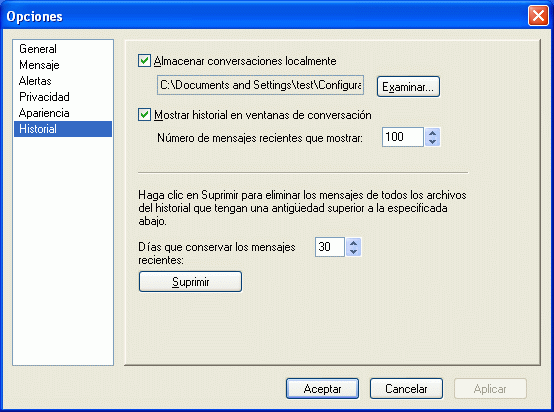This screenshot has width=554, height=412.
Task: Decrease the number of recent messages shown
Action: tap(432, 142)
